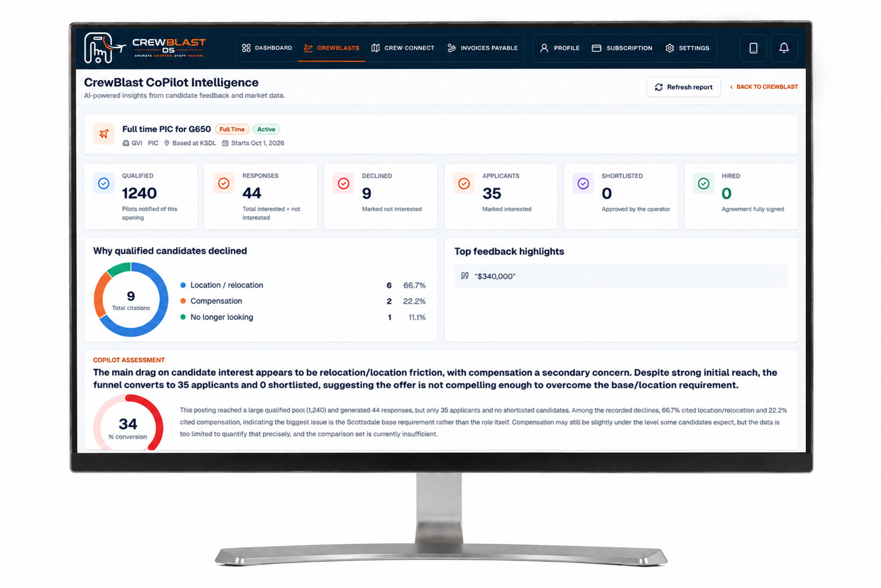This screenshot has width=881, height=588.
Task: Open the Profile page
Action: pyautogui.click(x=560, y=48)
